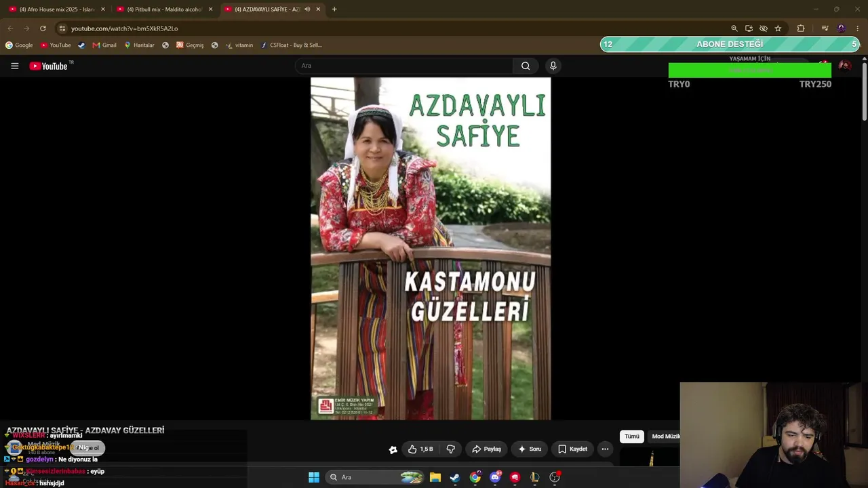This screenshot has height=488, width=868.
Task: Open the YouTube guide hamburger menu
Action: [14, 66]
